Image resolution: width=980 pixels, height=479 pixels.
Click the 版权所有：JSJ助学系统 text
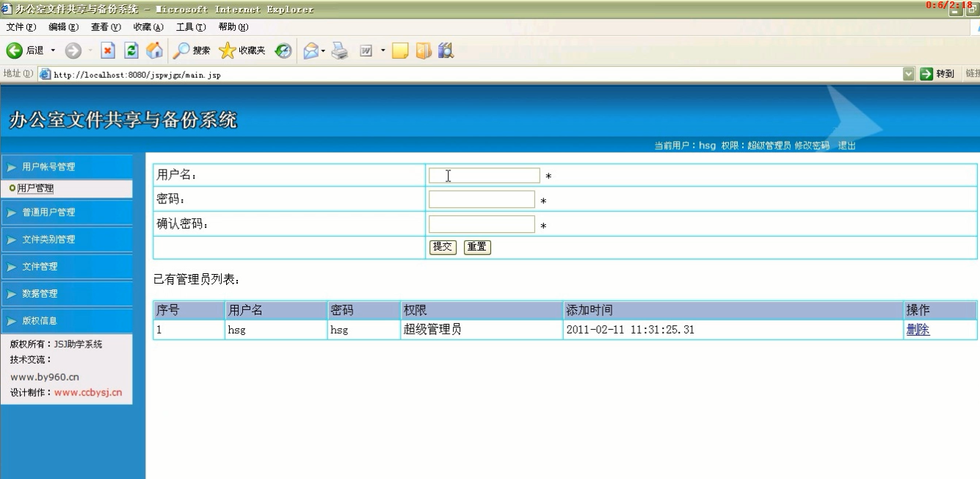(x=57, y=344)
